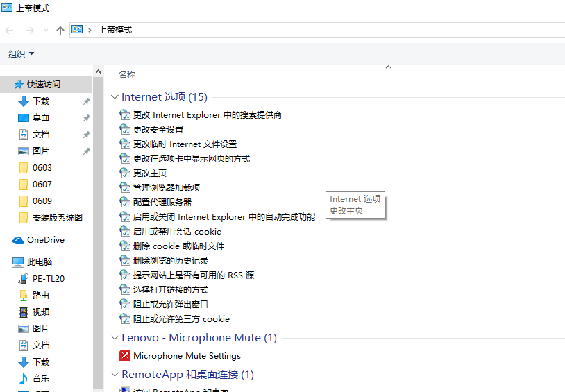Select 更改 Internet Explorer 中的搜索提供商
The image size is (565, 392).
click(208, 115)
